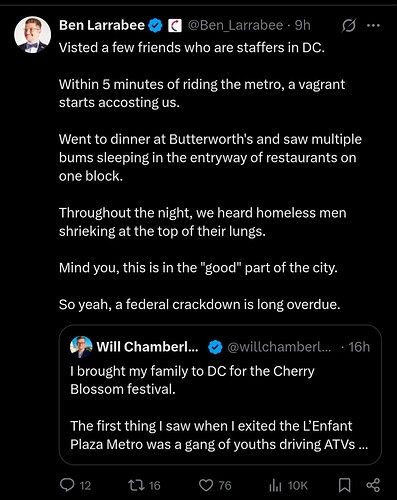Image resolution: width=397 pixels, height=500 pixels.
Task: Open the reply icon with 12 comments
Action: (x=67, y=485)
